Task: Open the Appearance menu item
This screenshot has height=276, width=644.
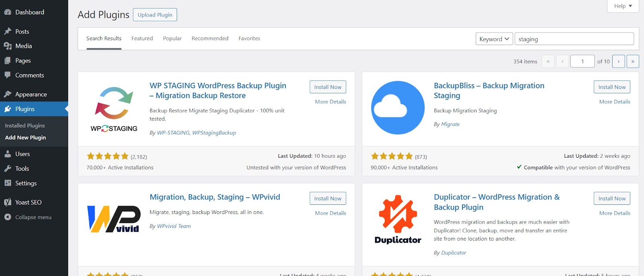Action: pos(34,94)
